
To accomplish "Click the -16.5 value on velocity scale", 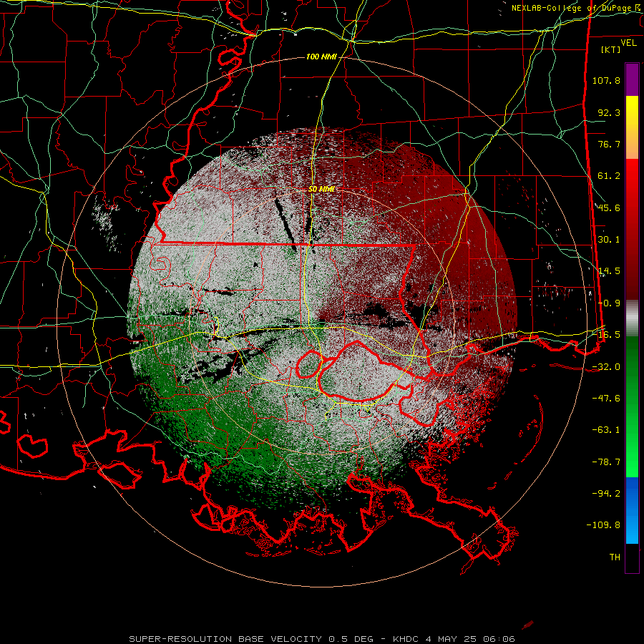I will 606,335.
